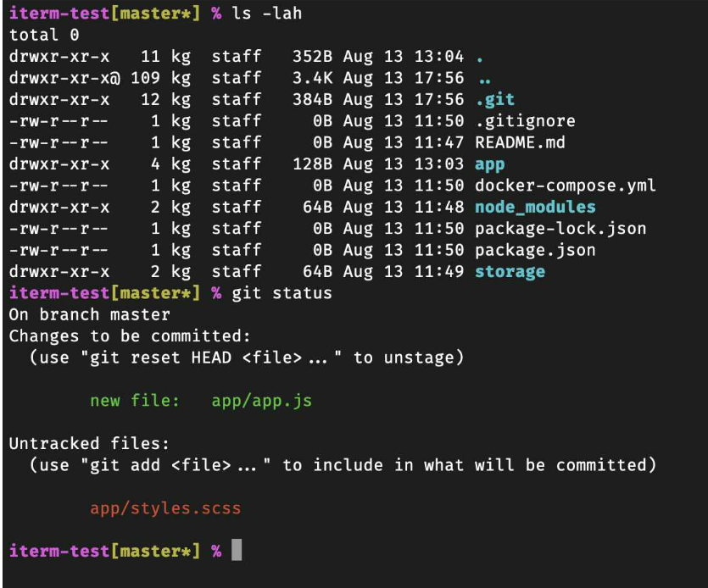
Task: Select the node_modules directory name
Action: [x=535, y=207]
